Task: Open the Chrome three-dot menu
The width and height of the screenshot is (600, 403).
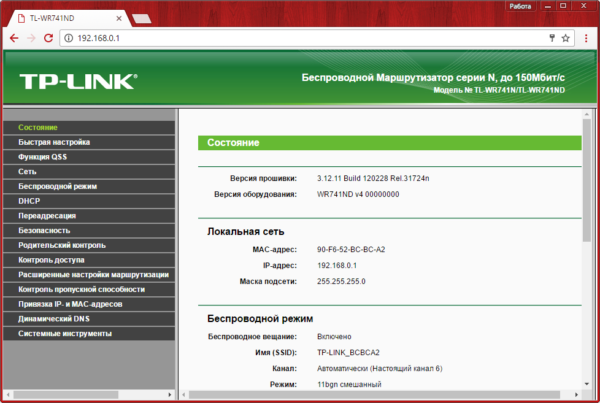Action: click(x=586, y=38)
